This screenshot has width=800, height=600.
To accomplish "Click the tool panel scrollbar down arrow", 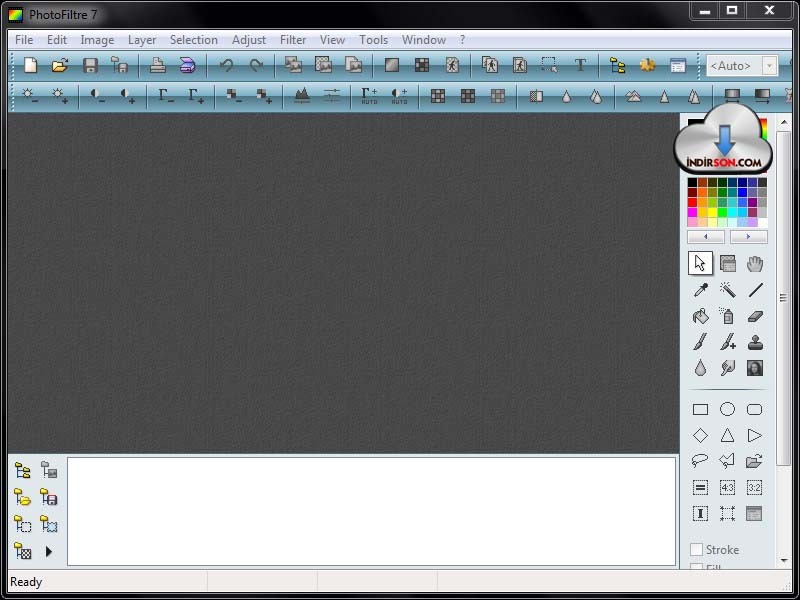I will click(784, 561).
